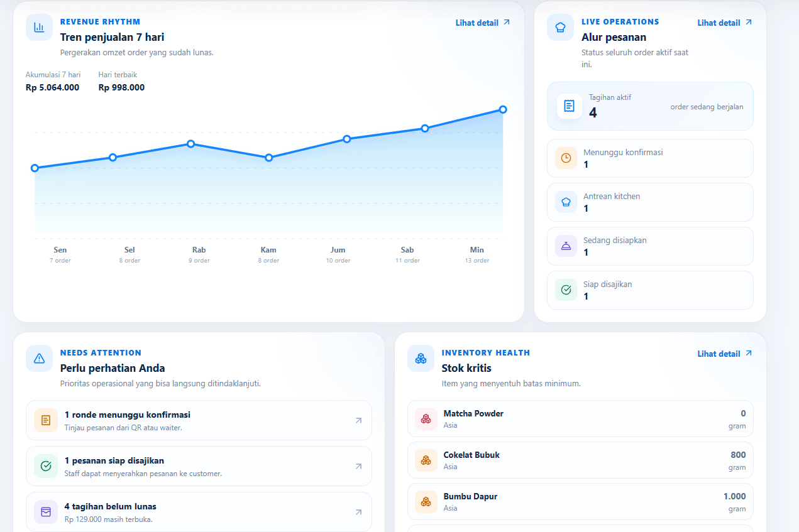Click the check icon beside pesanan siap disajikan
This screenshot has height=532, width=799.
[x=46, y=466]
